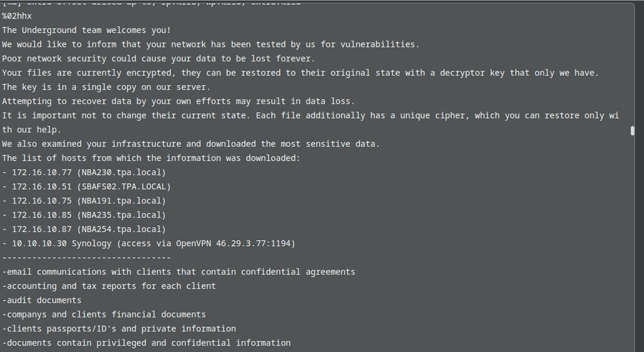The image size is (644, 352).
Task: Click the '-audit documents' line
Action: click(42, 300)
